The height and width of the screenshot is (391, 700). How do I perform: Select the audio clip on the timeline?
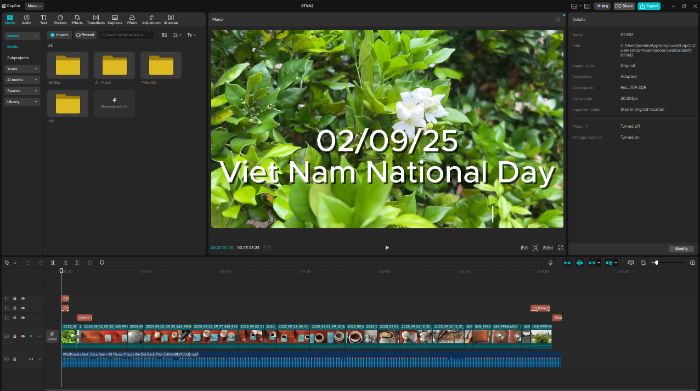[311, 359]
